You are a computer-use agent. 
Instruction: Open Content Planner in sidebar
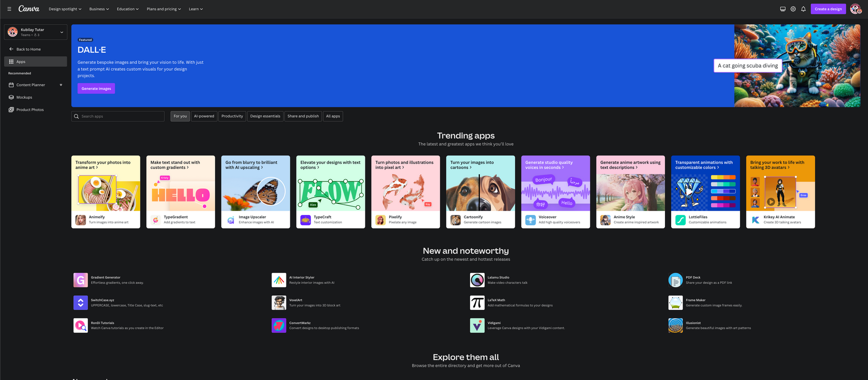tap(35, 85)
